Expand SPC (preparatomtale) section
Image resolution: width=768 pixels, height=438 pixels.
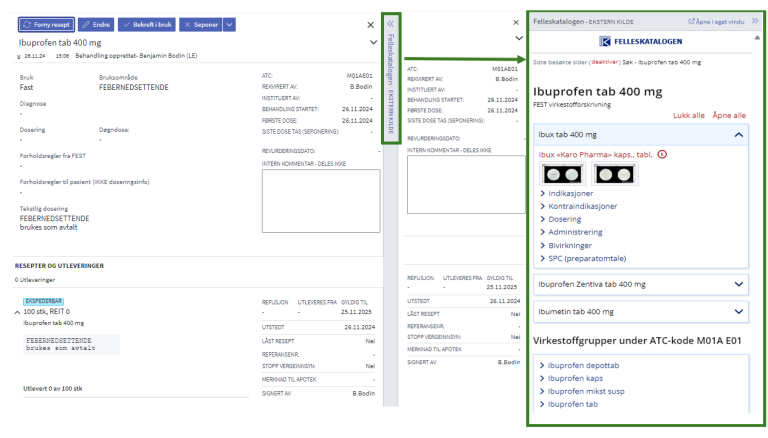pos(583,259)
